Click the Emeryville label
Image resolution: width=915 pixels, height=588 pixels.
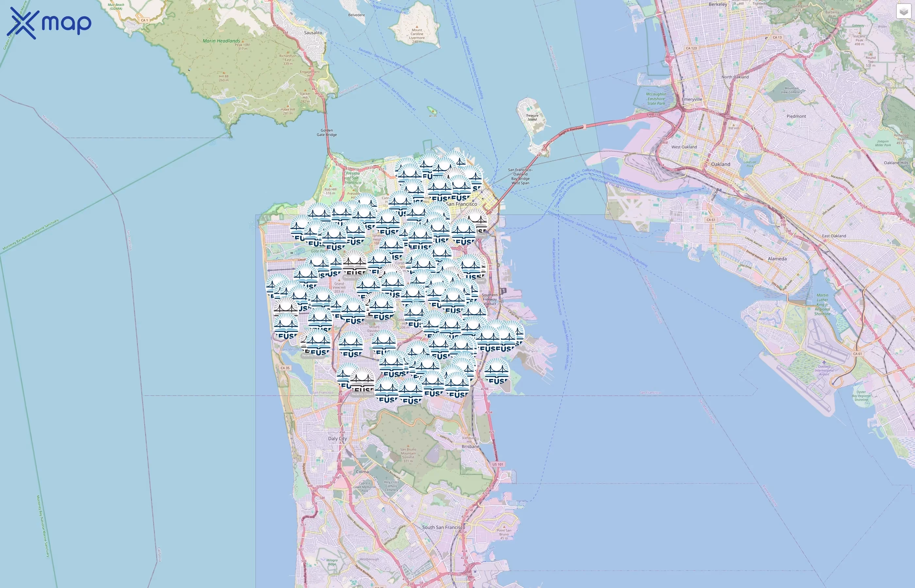point(691,99)
